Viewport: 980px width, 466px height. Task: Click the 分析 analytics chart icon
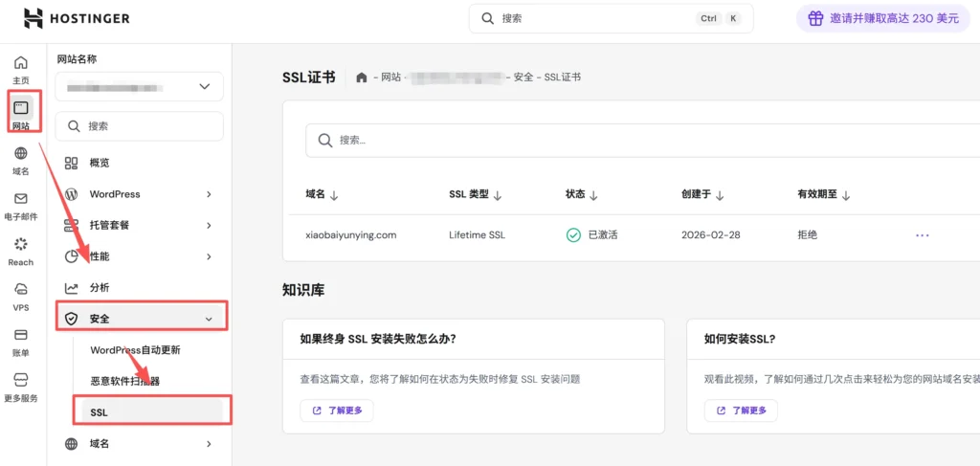[x=71, y=288]
